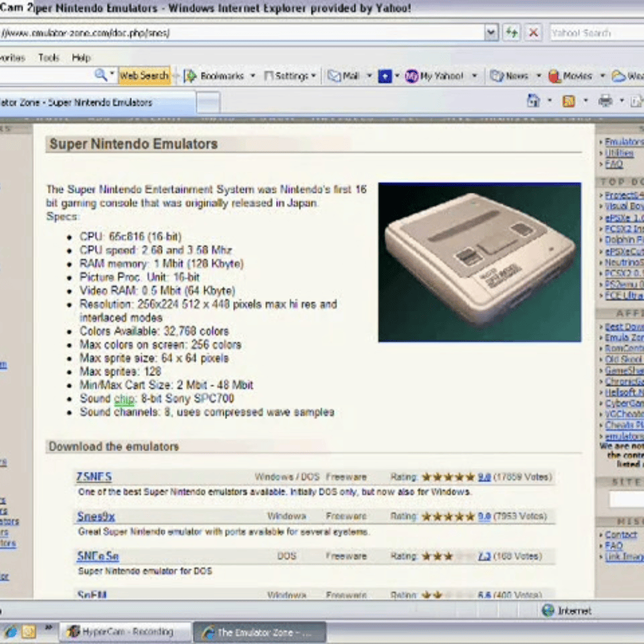Click the Refresh icon beside the address bar
The image size is (644, 644).
pos(512,32)
